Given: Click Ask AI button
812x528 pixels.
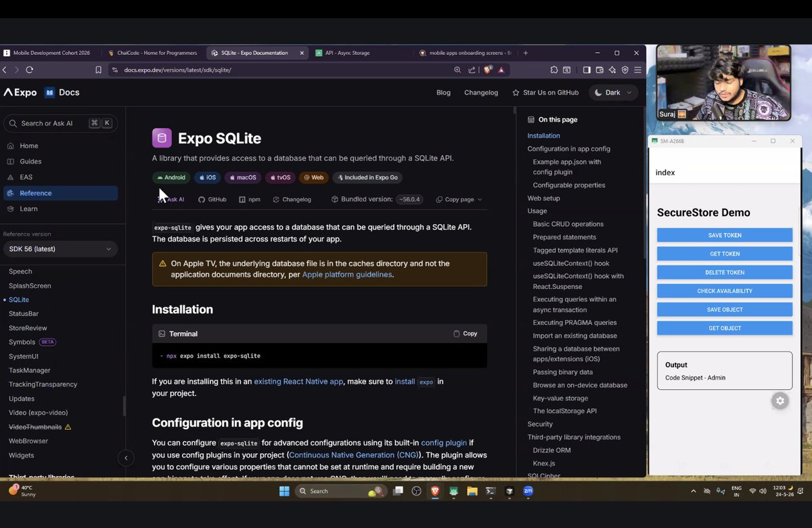Looking at the screenshot, I should pyautogui.click(x=171, y=200).
